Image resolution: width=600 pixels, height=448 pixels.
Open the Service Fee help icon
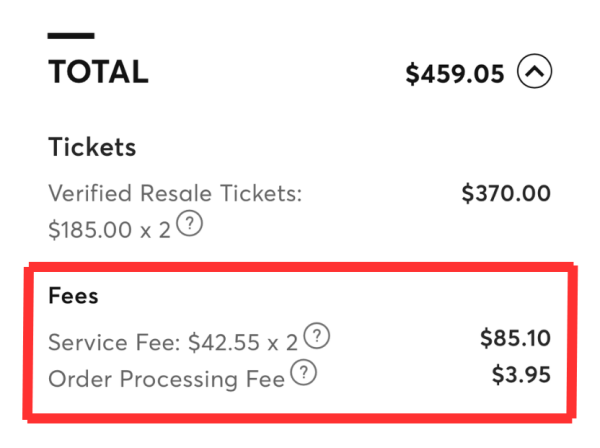point(317,336)
